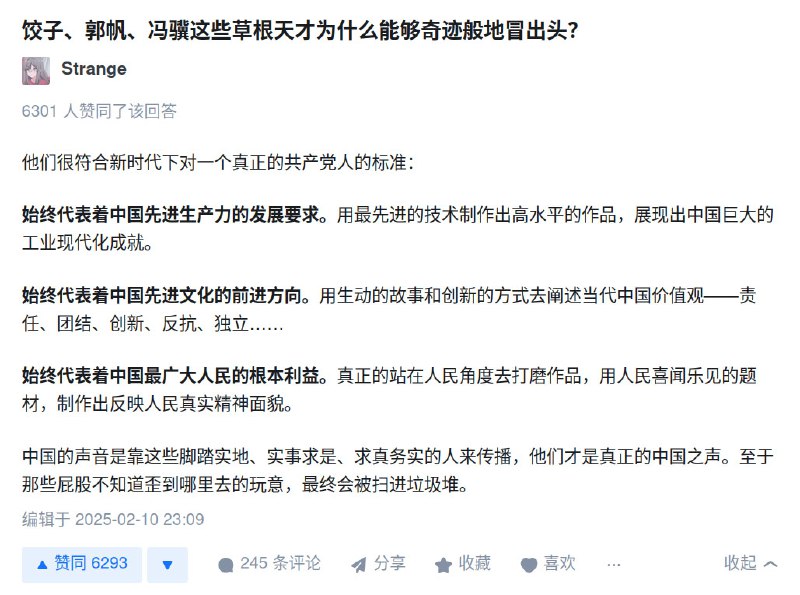
Task: Click the Strange user avatar
Action: 36,70
